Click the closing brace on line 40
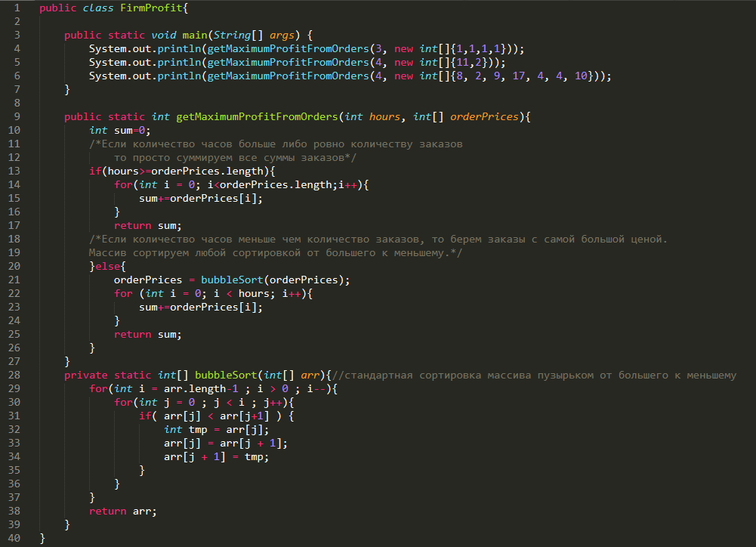The image size is (756, 547). (42, 539)
